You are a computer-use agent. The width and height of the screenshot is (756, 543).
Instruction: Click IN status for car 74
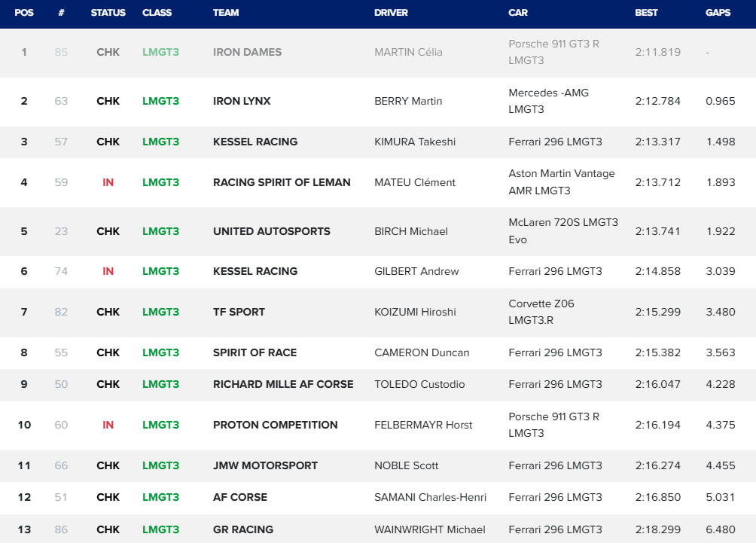tap(108, 271)
